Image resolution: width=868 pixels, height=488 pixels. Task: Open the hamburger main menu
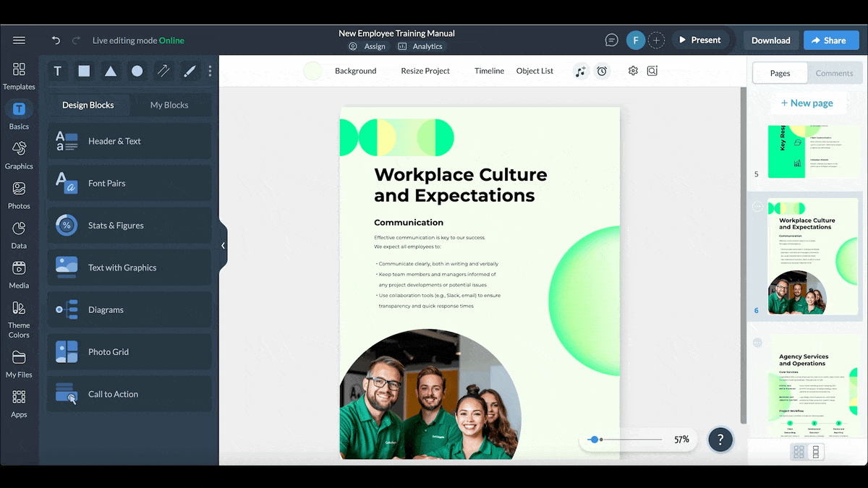click(19, 40)
